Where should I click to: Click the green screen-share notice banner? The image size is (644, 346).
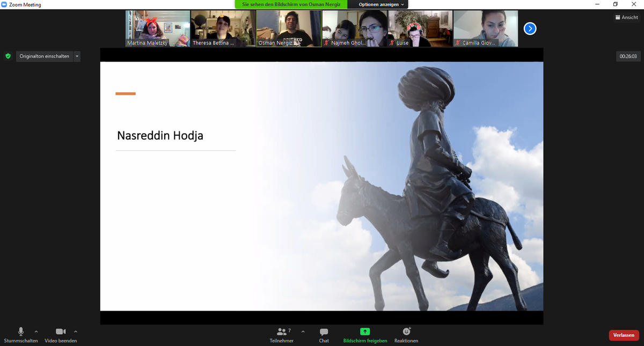pos(291,4)
